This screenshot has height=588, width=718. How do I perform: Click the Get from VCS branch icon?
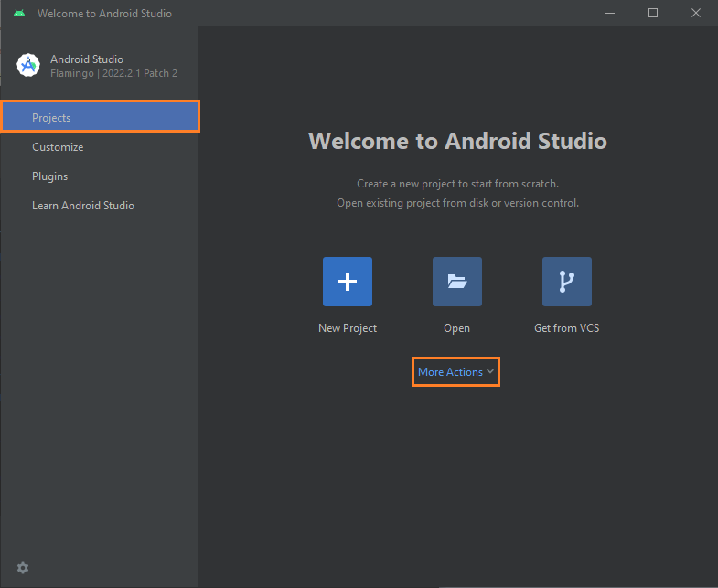567,281
